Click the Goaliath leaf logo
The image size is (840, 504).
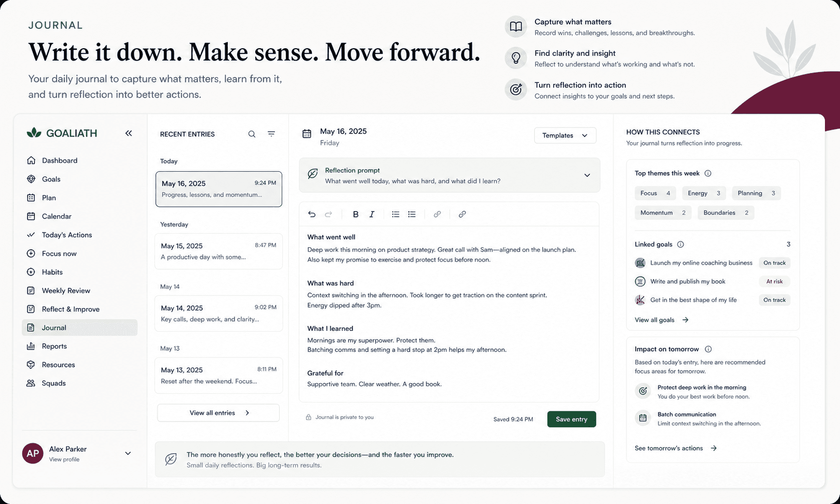(x=34, y=133)
